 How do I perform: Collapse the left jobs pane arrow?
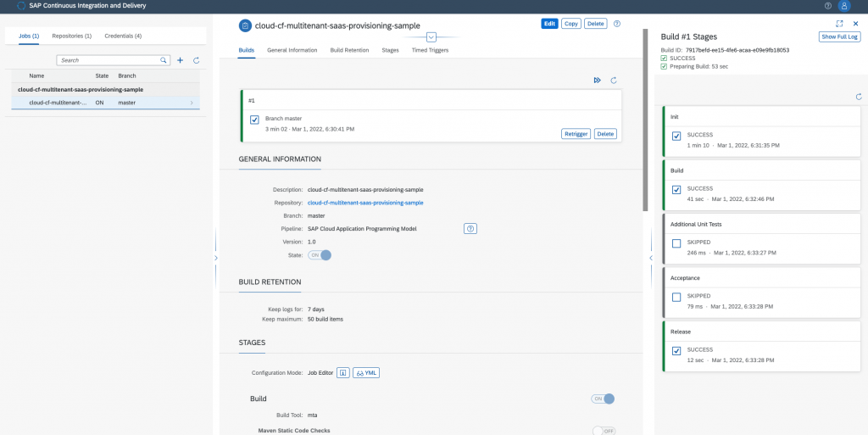[x=216, y=258]
